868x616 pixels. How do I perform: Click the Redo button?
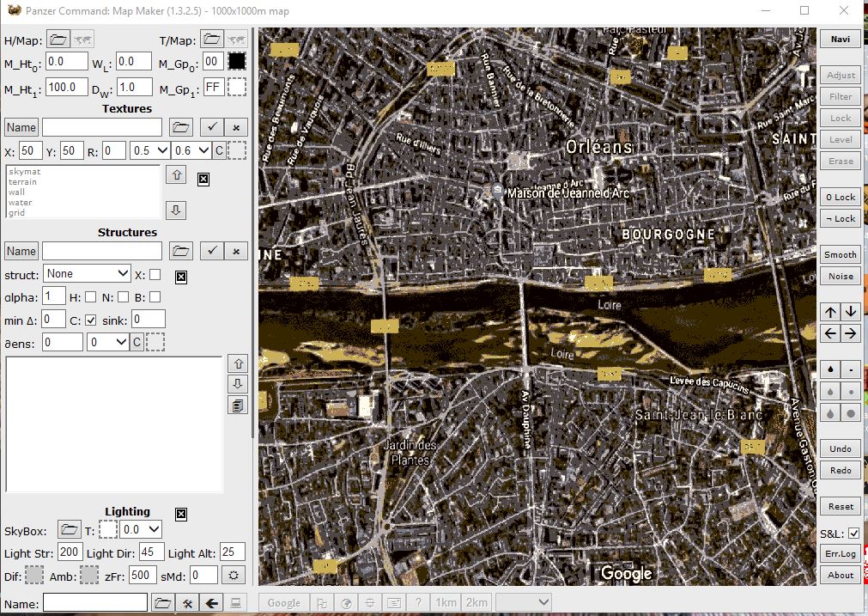point(841,470)
